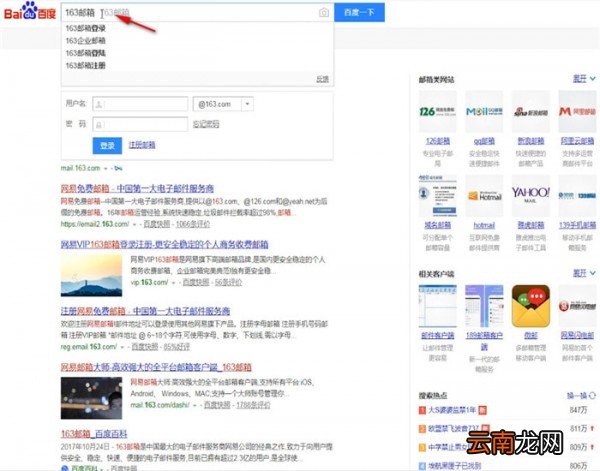The image size is (600, 471).
Task: Refresh hot searches with 换一换
Action: 581,396
